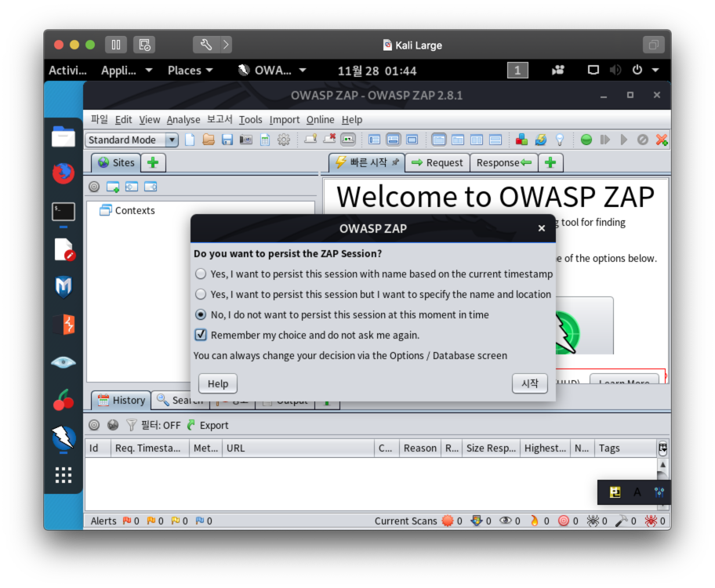Open the Terminal from the dock
The height and width of the screenshot is (588, 715).
coord(64,212)
